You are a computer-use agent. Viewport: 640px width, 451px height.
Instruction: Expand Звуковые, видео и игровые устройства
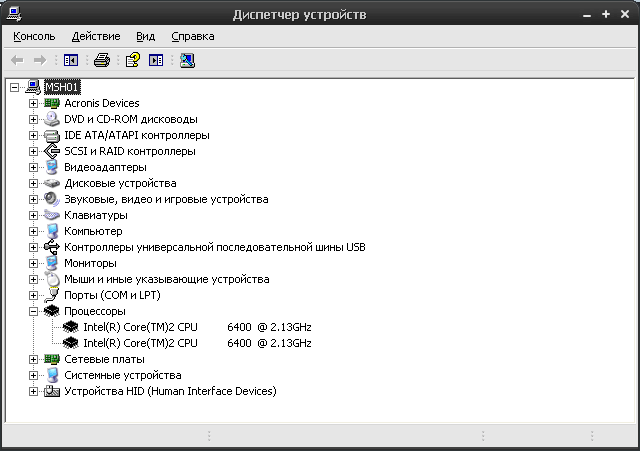pyautogui.click(x=33, y=199)
